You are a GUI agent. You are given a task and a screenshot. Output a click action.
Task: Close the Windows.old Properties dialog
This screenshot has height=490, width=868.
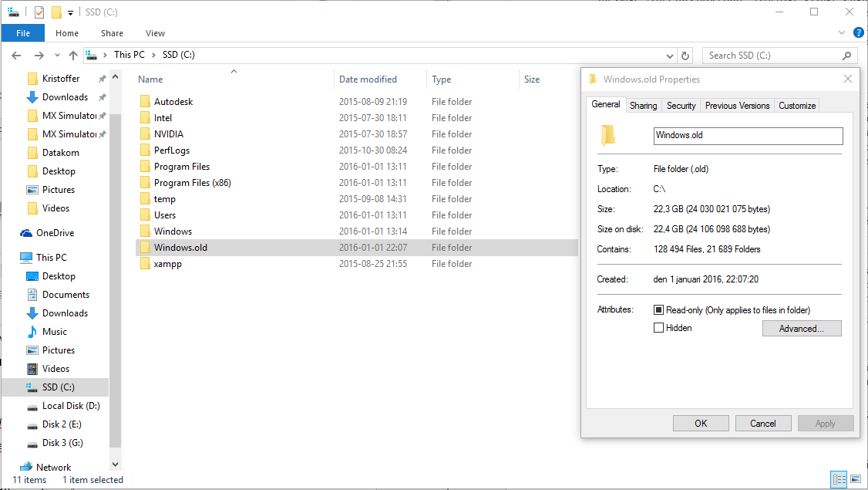tap(847, 79)
